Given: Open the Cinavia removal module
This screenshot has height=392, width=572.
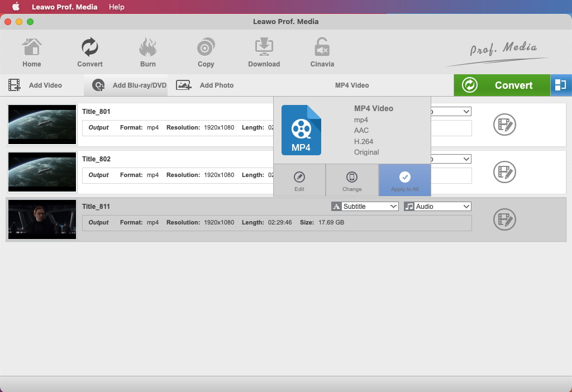Looking at the screenshot, I should pyautogui.click(x=322, y=53).
